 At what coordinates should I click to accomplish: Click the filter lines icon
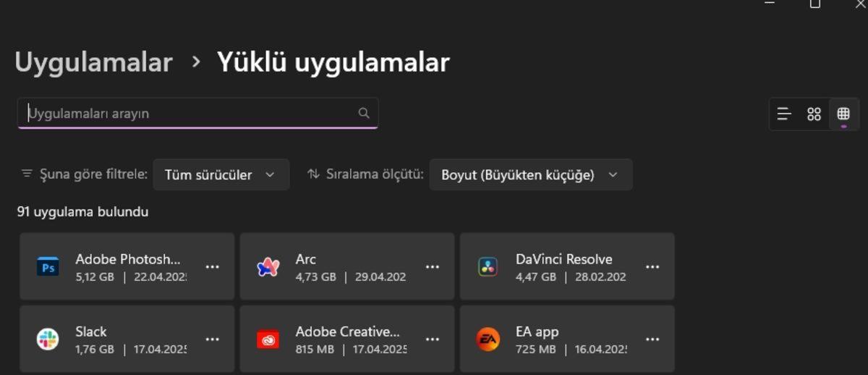[27, 174]
